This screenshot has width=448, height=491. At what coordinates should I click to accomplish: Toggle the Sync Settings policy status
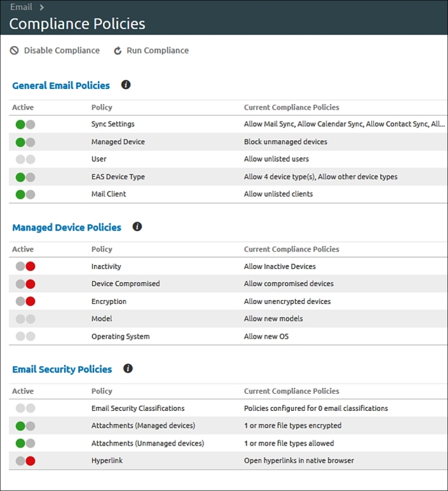coord(26,125)
